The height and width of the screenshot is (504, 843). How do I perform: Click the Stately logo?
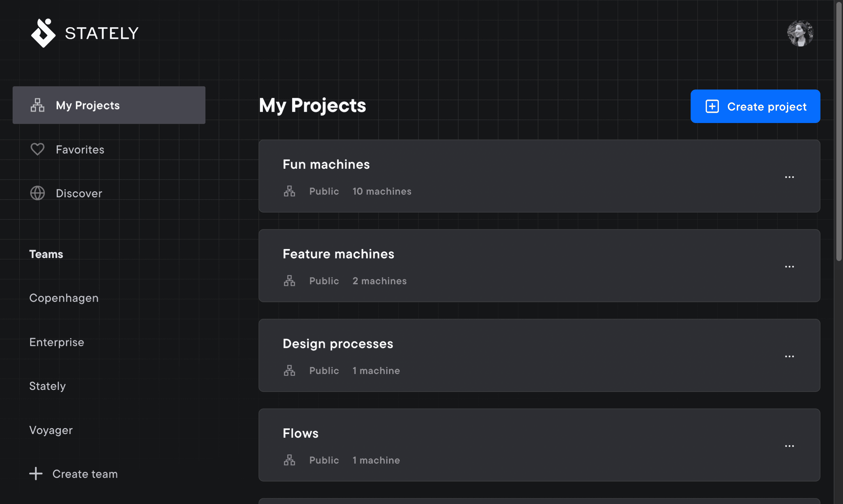43,32
